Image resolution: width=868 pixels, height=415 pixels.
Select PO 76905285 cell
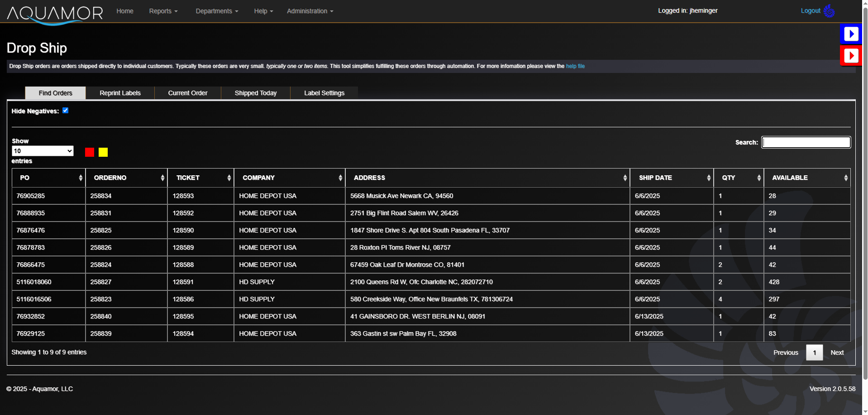(x=49, y=196)
